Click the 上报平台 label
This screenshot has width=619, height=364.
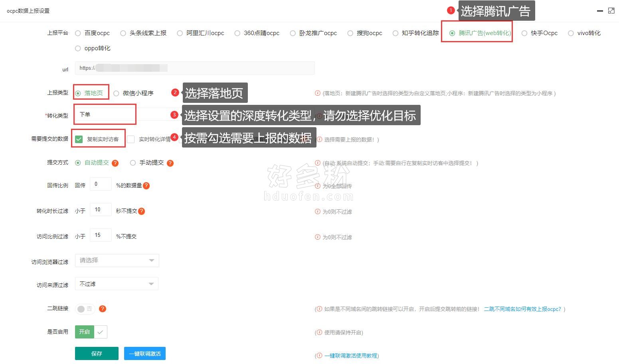click(x=57, y=33)
